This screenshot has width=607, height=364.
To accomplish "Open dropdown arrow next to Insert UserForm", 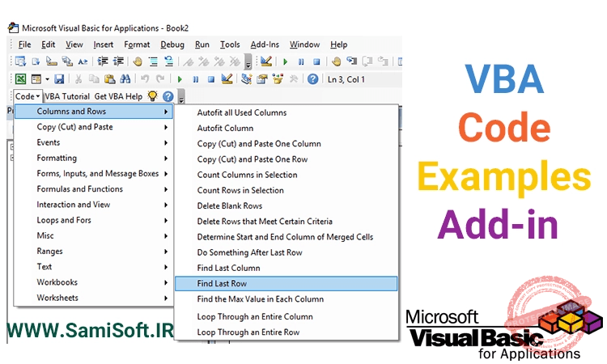I will click(x=47, y=79).
